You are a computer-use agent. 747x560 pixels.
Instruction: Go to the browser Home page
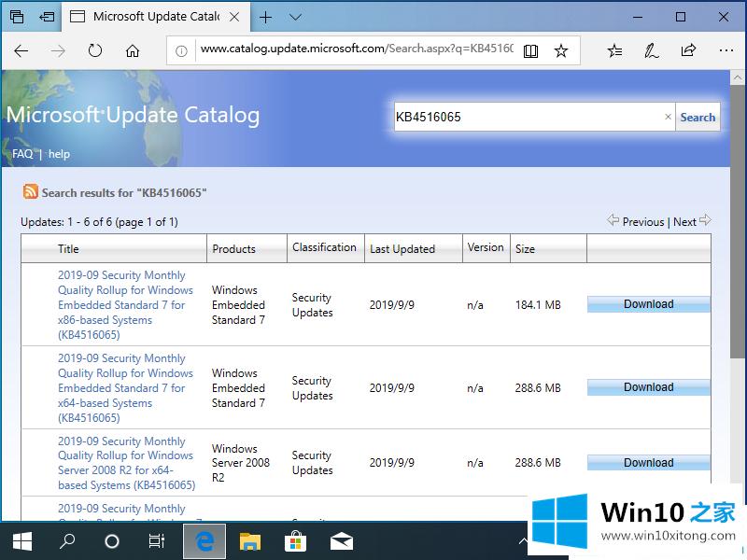133,50
